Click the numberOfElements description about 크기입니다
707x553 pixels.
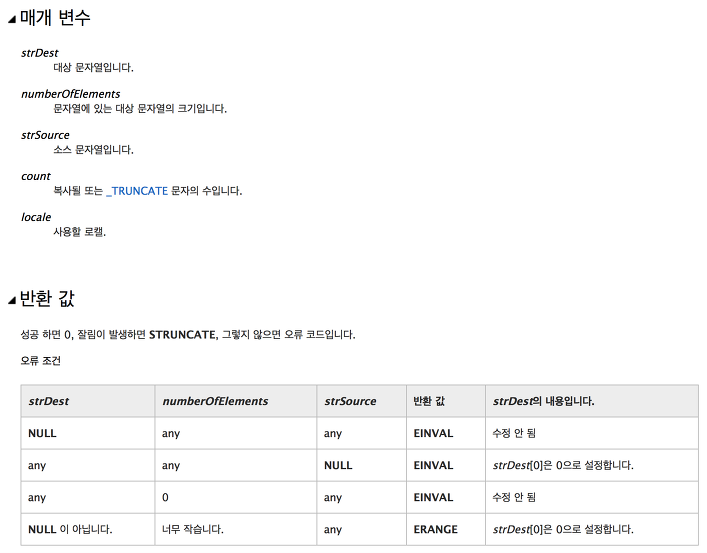point(140,109)
